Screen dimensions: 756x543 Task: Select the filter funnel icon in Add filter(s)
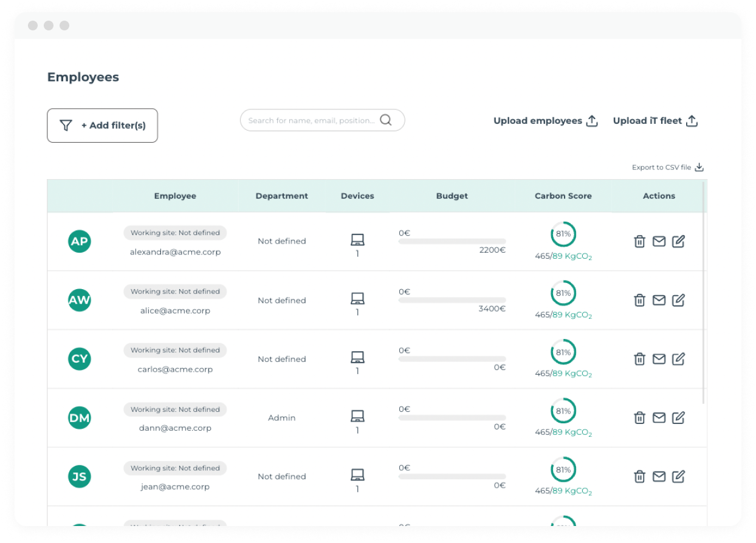point(66,125)
